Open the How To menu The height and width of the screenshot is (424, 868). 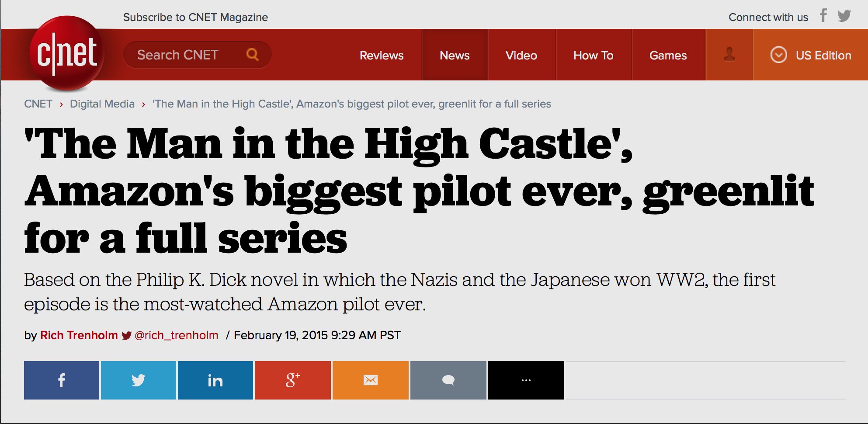(x=594, y=55)
